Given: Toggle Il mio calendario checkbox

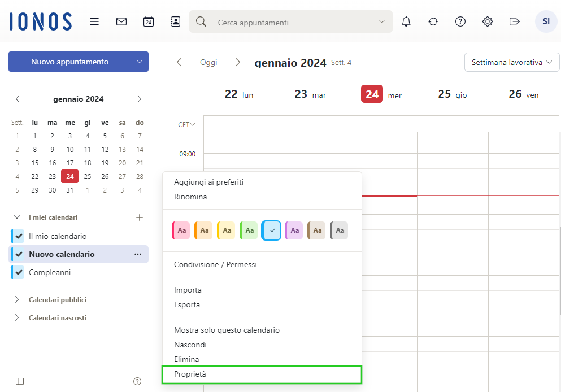Looking at the screenshot, I should [18, 236].
